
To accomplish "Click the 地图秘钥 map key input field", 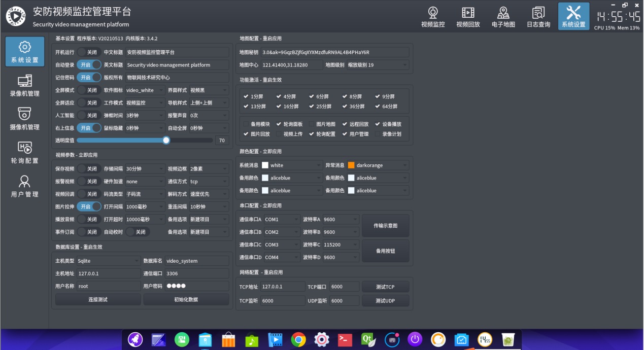I will click(334, 52).
